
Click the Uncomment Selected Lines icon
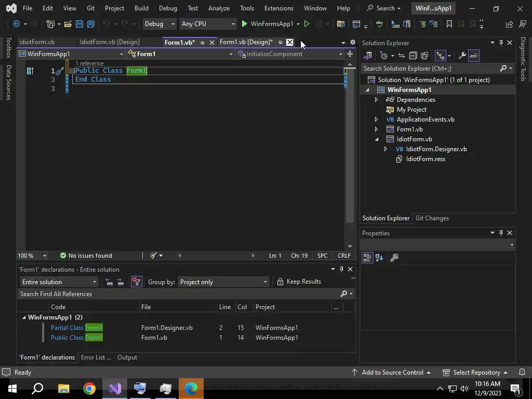[434, 24]
